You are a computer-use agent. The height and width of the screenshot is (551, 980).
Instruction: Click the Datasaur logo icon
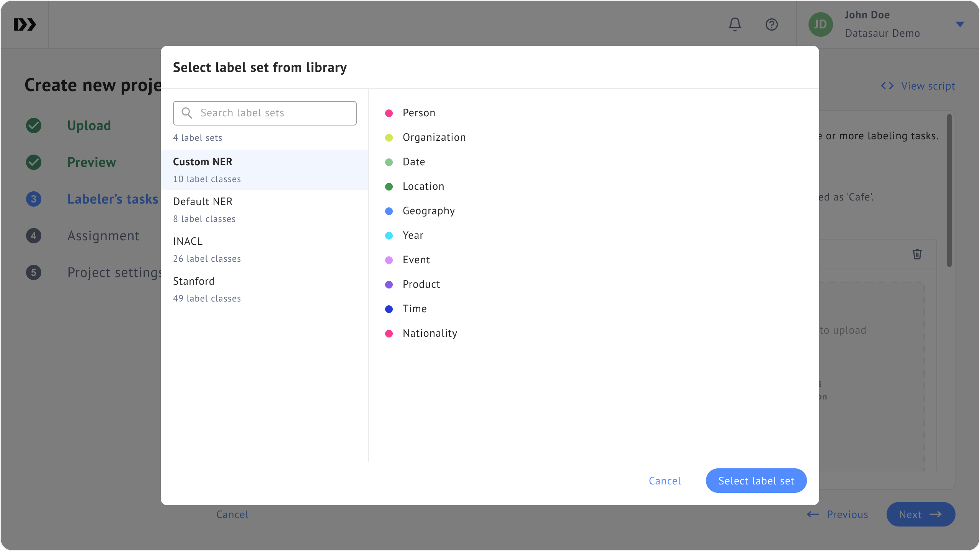coord(25,24)
